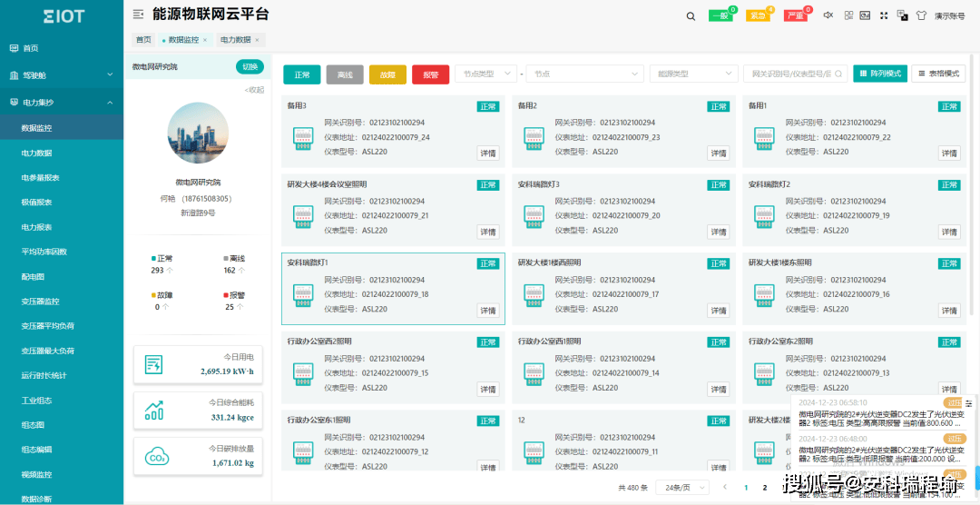980x505 pixels.
Task: Click the 今日用电 electricity icon
Action: [x=153, y=364]
